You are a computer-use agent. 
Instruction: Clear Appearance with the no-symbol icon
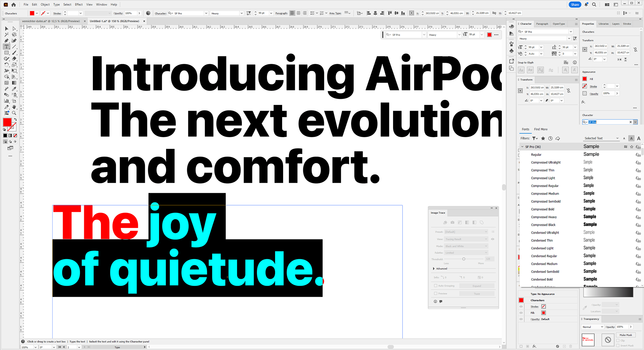tap(557, 346)
